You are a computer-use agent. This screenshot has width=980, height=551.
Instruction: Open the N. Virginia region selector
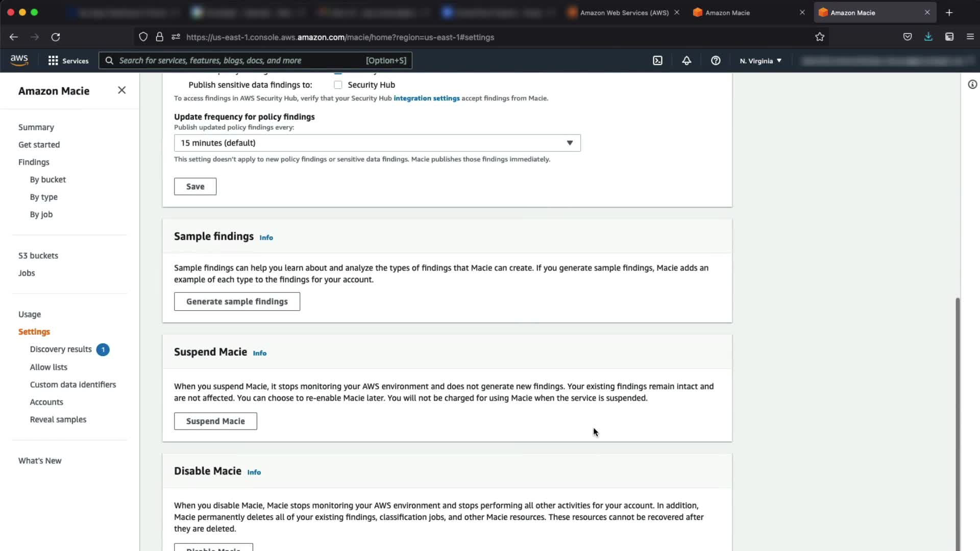point(761,61)
